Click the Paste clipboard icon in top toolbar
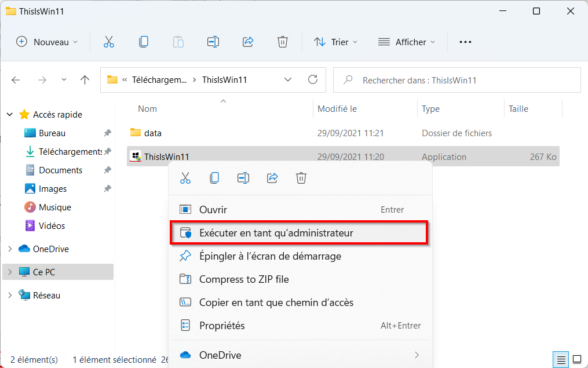The height and width of the screenshot is (368, 588). click(x=178, y=42)
